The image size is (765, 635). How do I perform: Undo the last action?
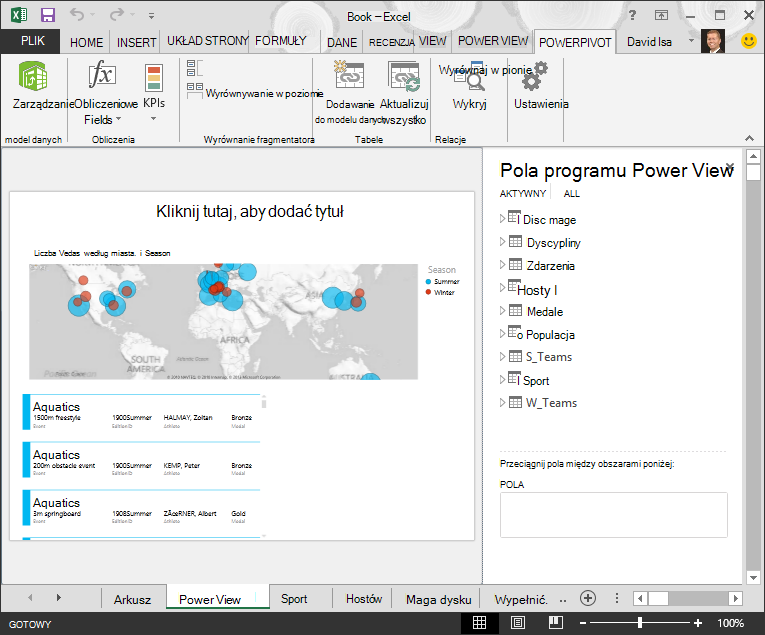[77, 15]
